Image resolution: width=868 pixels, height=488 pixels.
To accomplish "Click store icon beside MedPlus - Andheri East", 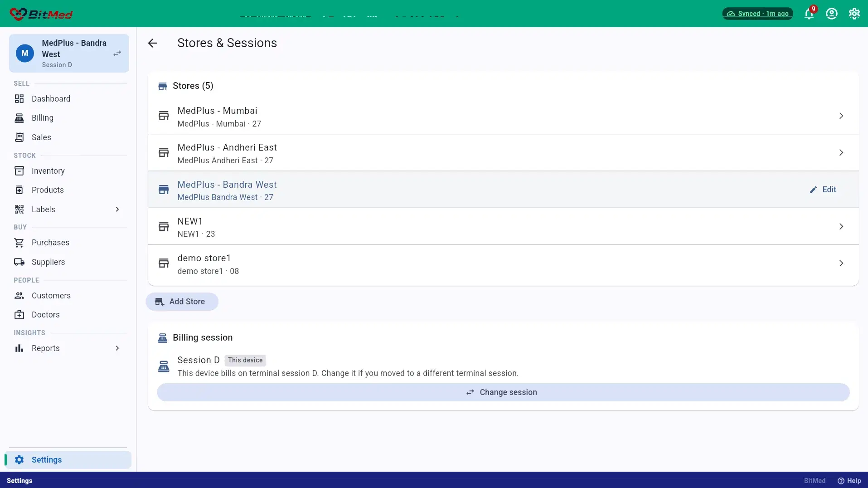I will coord(164,153).
